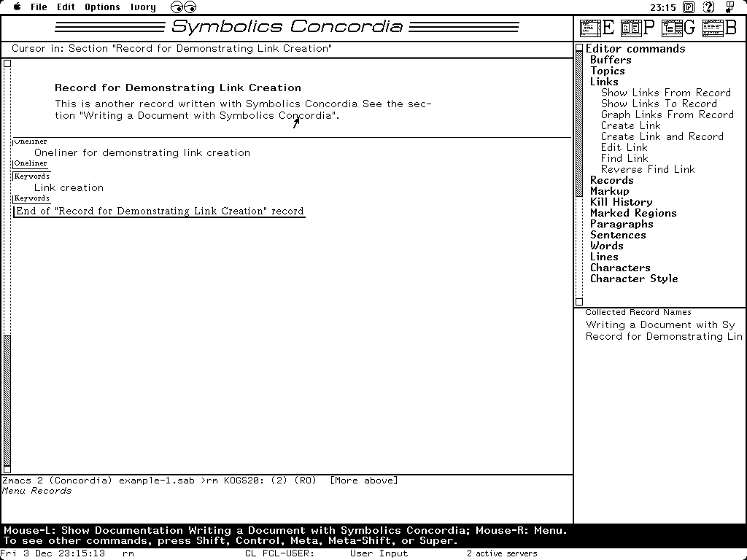Image resolution: width=747 pixels, height=560 pixels.
Task: Expand the Buffers command group
Action: (611, 60)
